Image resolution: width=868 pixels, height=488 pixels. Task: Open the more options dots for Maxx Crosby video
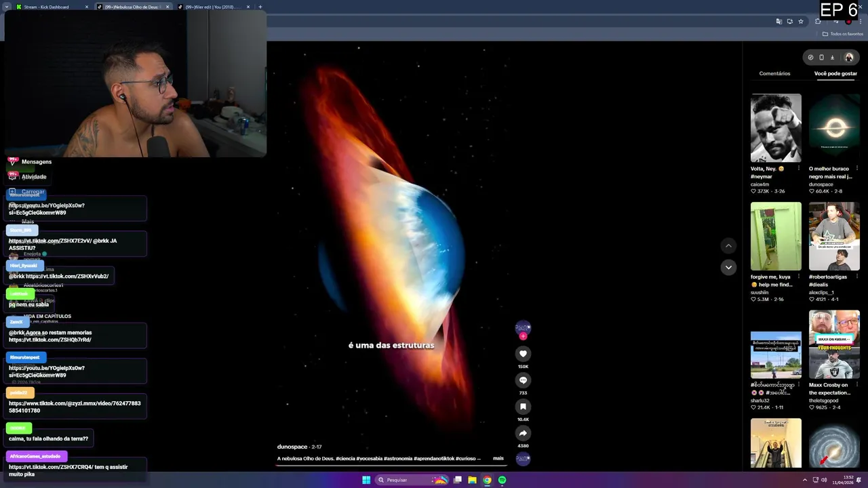click(856, 385)
